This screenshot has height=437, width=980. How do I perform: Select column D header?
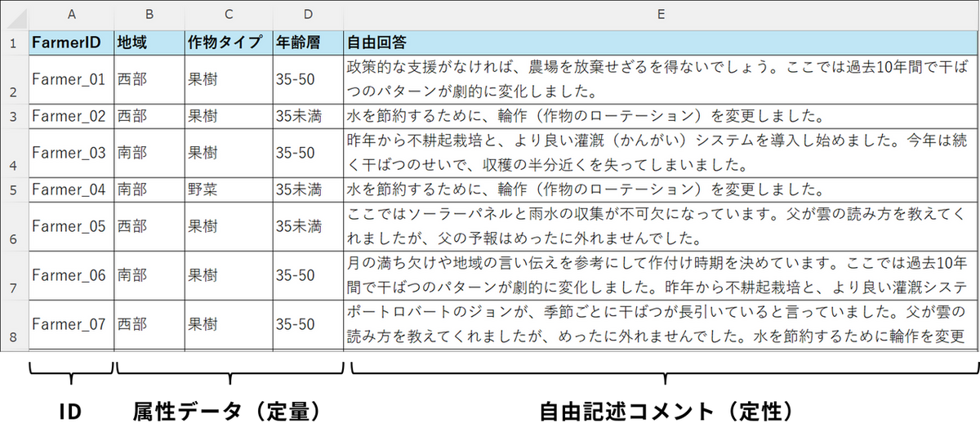308,14
